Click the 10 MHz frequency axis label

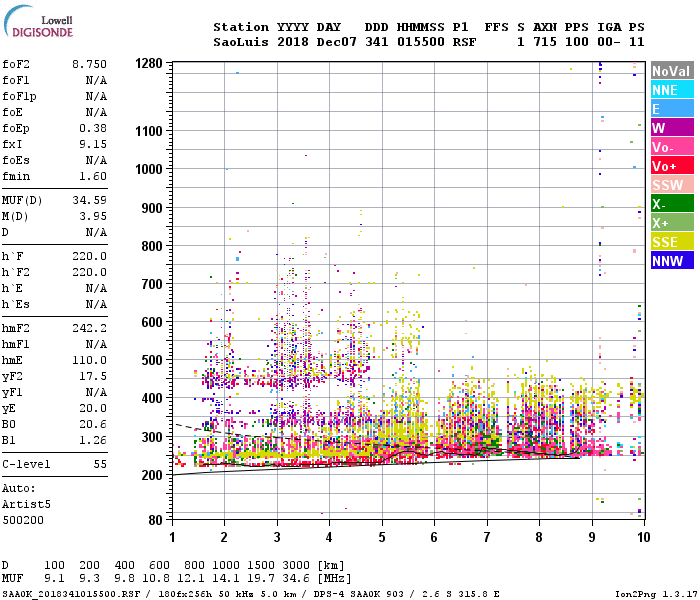click(643, 537)
